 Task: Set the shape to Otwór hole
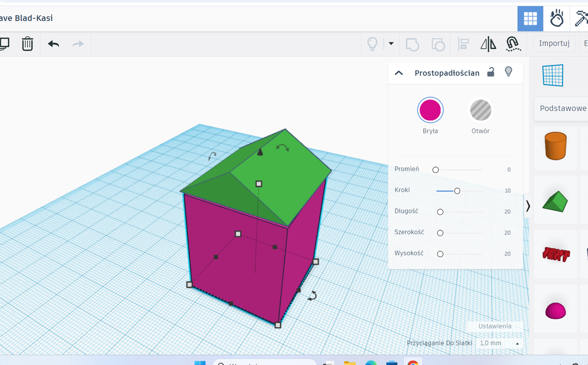pyautogui.click(x=481, y=110)
